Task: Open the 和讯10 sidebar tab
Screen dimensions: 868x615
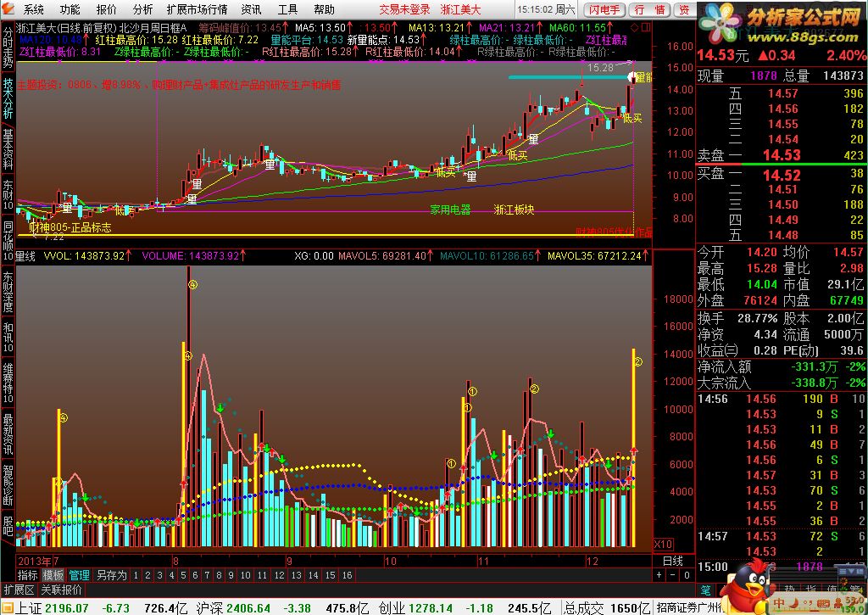Action: tap(8, 337)
